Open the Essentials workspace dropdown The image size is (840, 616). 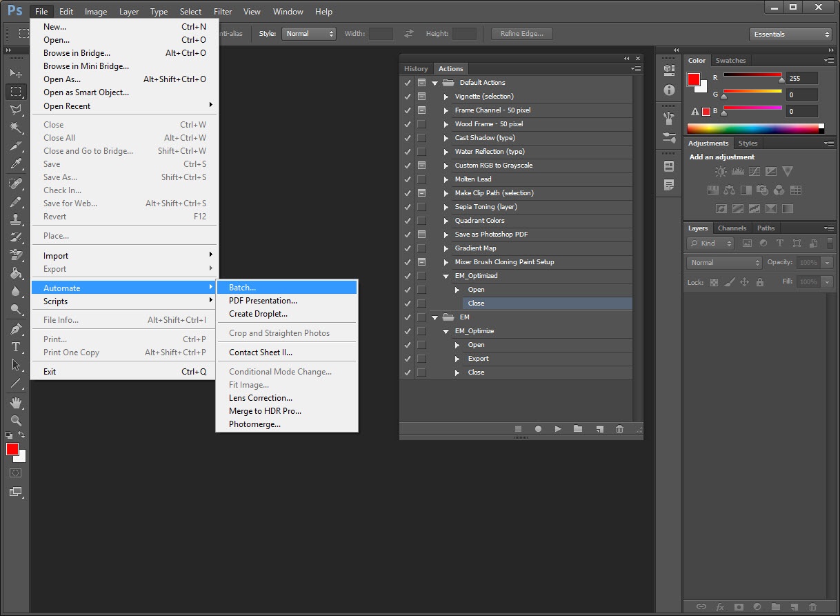coord(790,34)
